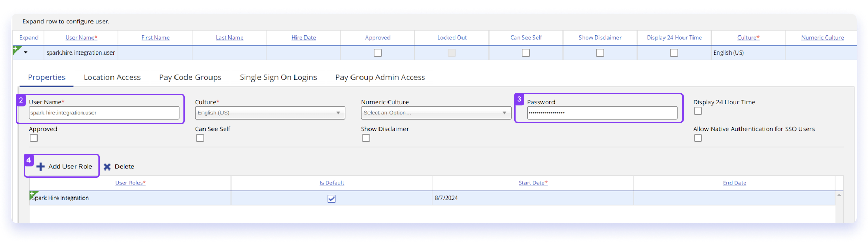Open the Culture English (US) dropdown
Viewport: 868px width, 242px height.
270,113
